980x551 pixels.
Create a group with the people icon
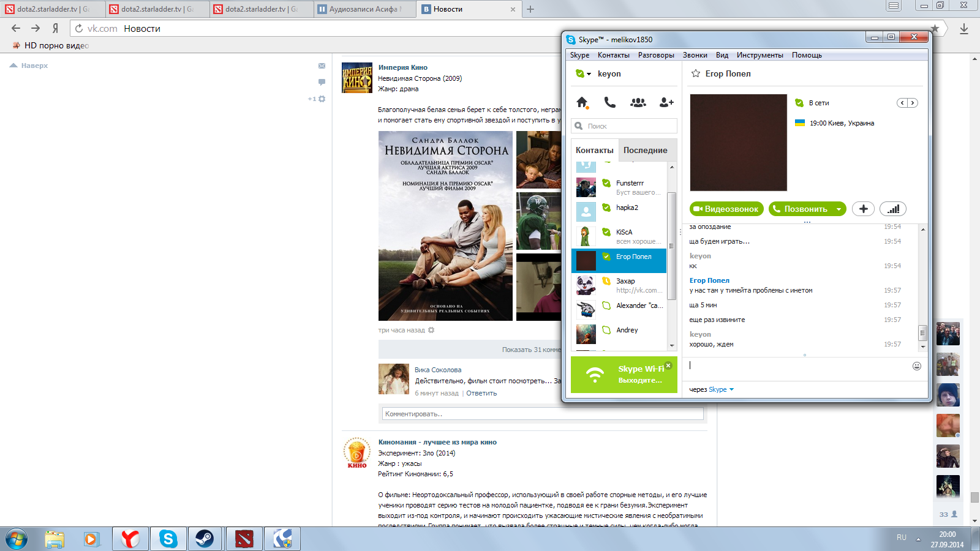point(638,103)
